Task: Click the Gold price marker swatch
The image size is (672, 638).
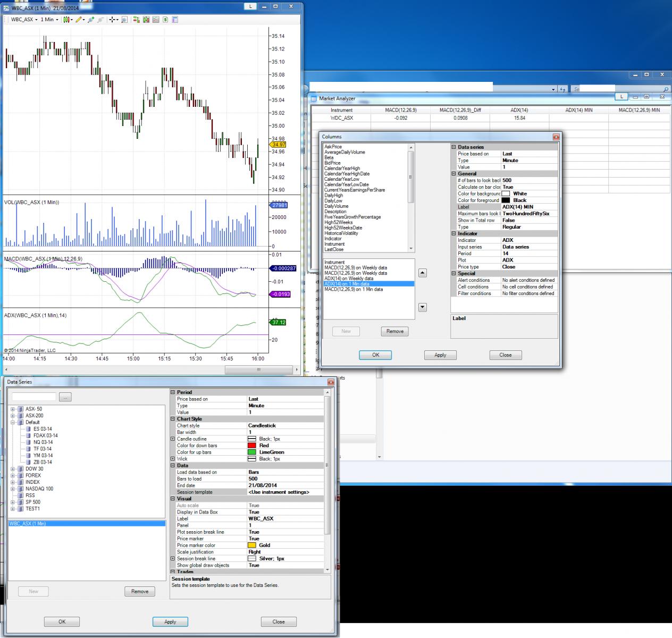Action: click(x=252, y=545)
